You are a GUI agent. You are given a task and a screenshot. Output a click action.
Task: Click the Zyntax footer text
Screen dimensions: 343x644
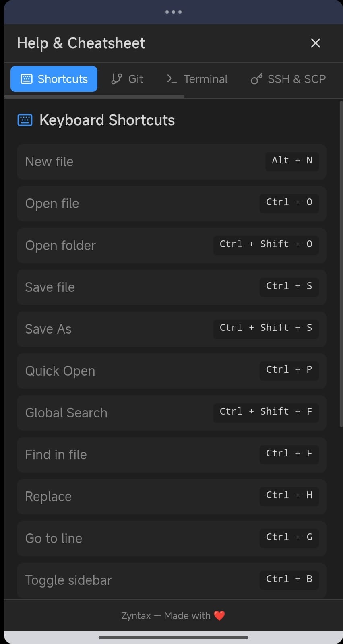(136, 615)
